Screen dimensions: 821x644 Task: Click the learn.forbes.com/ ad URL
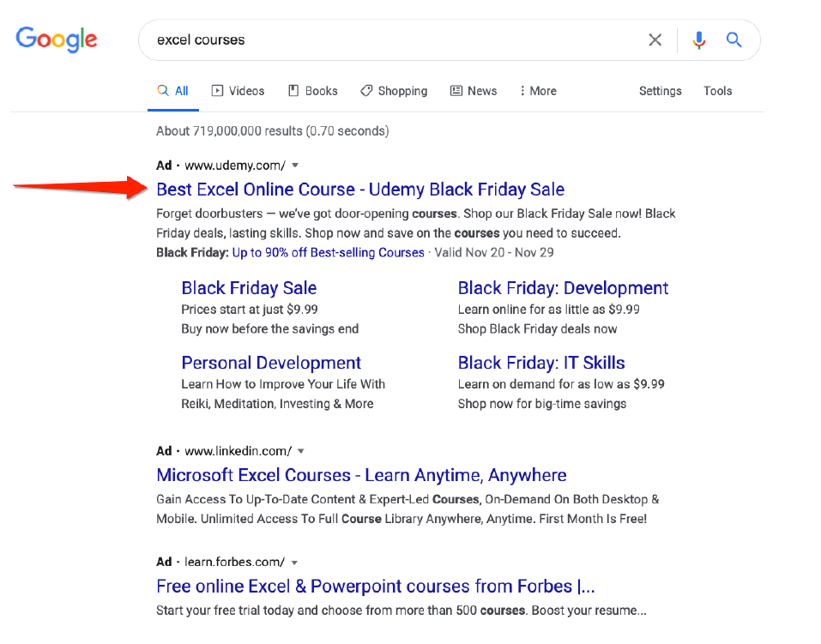(234, 563)
